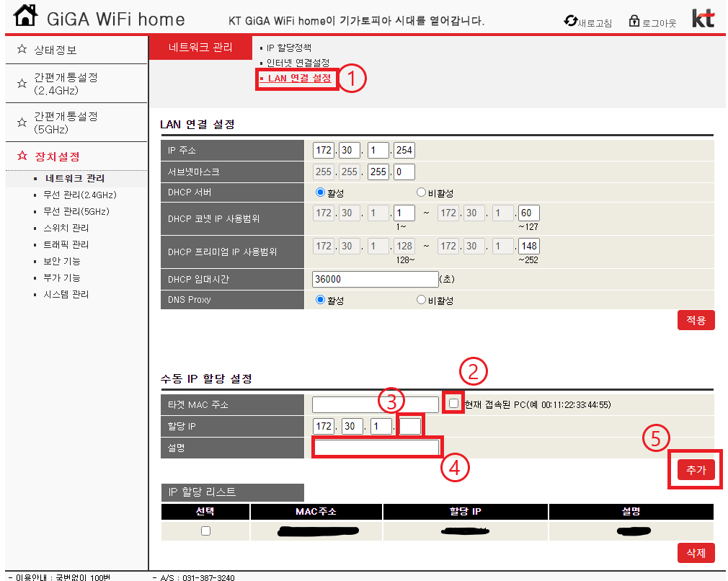Select 장치설정 in the sidebar

(57, 156)
